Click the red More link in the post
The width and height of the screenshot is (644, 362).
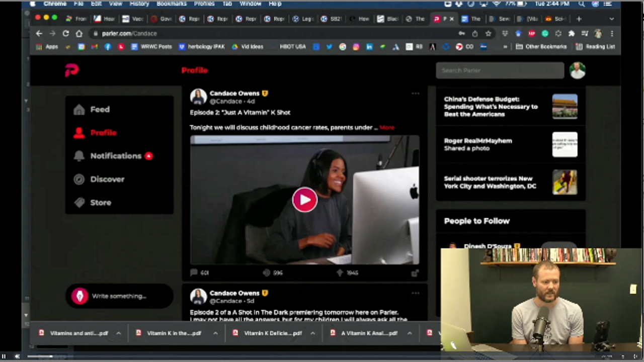387,128
